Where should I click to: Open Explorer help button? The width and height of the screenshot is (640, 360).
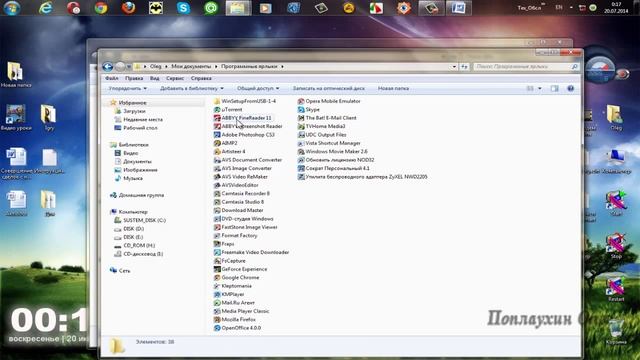click(570, 88)
